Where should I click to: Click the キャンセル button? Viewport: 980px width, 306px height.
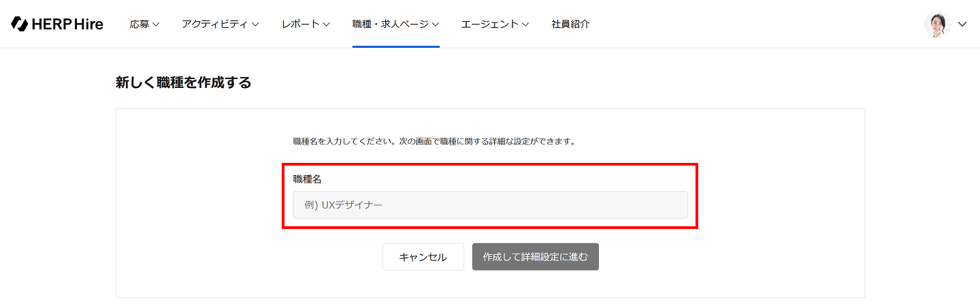pos(423,257)
